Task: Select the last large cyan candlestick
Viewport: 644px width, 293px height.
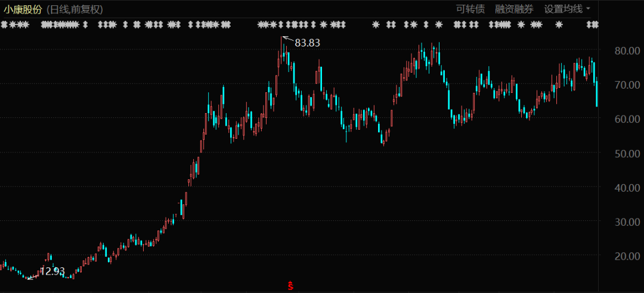Action: [596, 92]
